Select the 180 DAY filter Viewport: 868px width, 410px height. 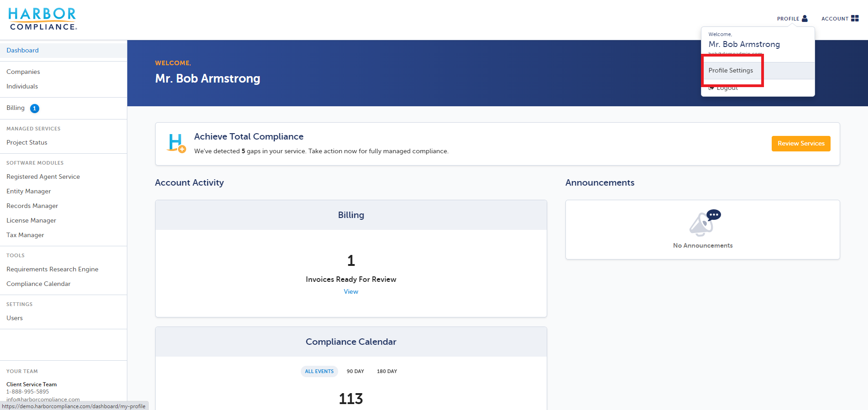click(387, 371)
